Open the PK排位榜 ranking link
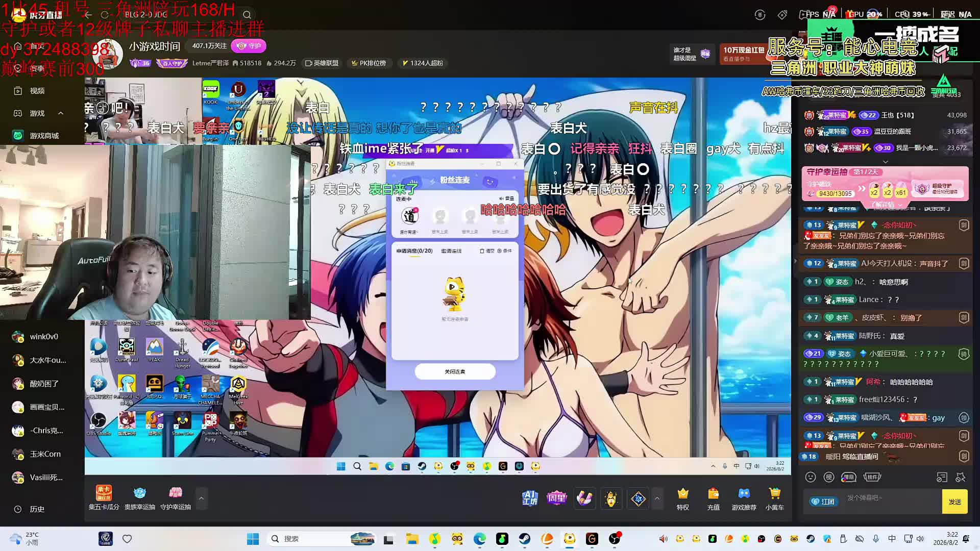The image size is (980, 551). pos(369,63)
